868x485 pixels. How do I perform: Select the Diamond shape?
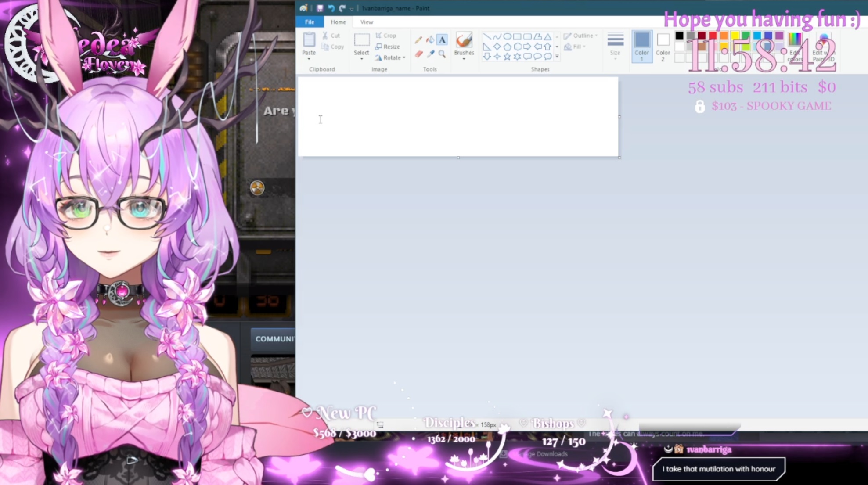(x=497, y=47)
